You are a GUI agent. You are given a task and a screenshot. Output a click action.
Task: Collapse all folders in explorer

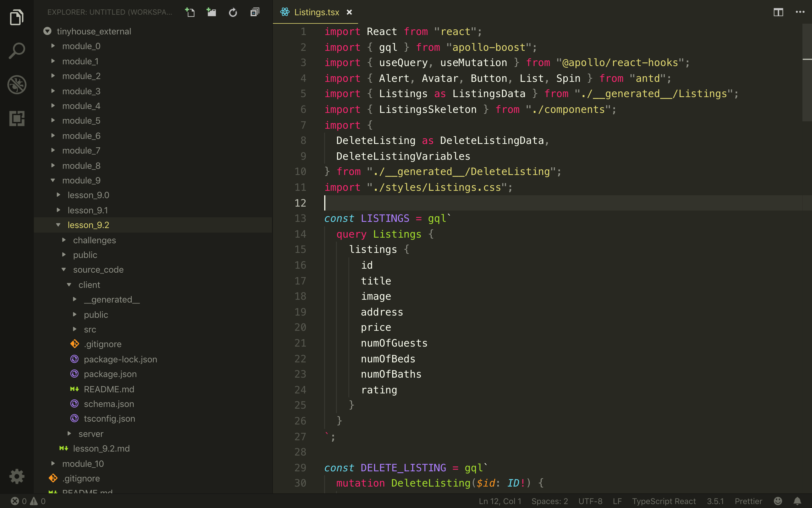(255, 12)
